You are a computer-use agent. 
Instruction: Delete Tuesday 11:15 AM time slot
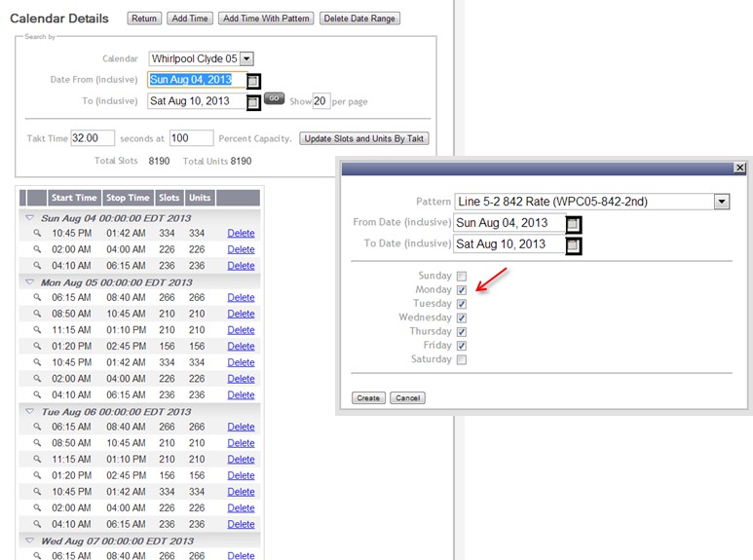pos(241,459)
